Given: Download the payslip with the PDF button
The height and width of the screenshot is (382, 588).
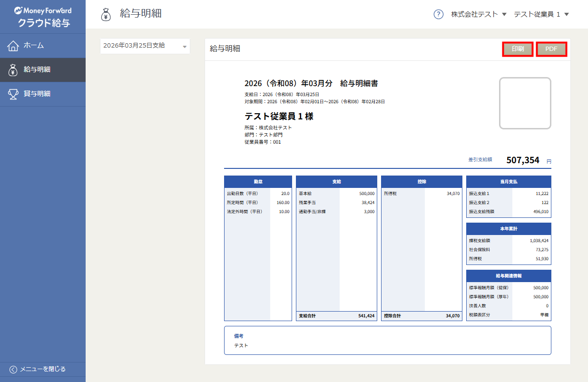Looking at the screenshot, I should (551, 49).
